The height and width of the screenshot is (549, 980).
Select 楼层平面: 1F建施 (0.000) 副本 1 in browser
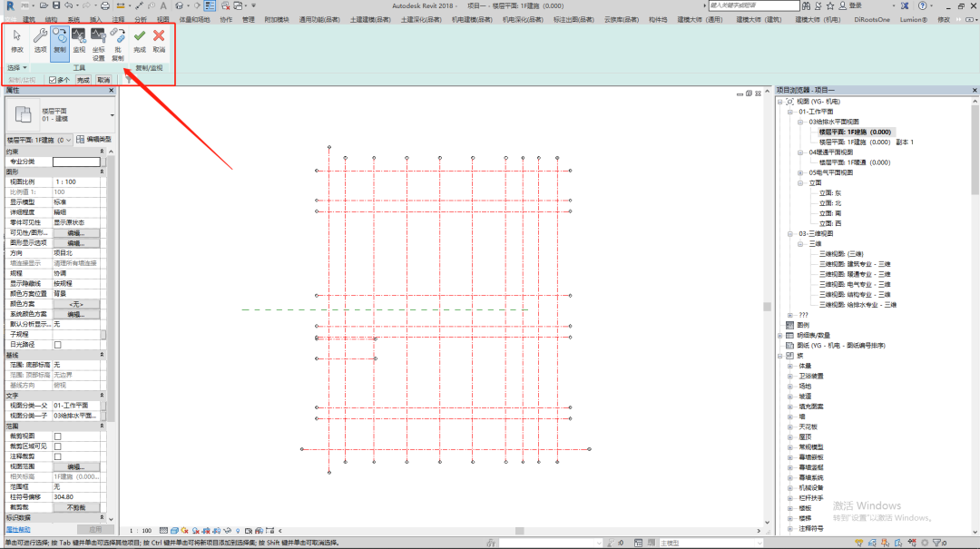[867, 142]
